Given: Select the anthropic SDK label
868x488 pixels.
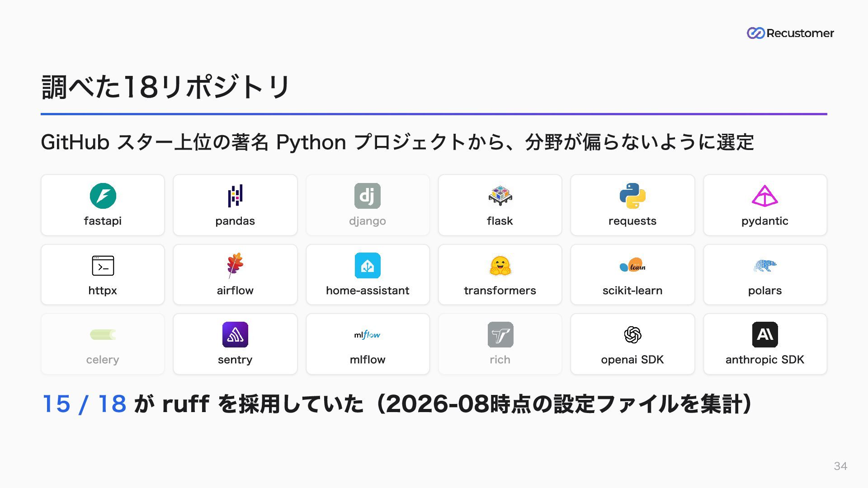Looking at the screenshot, I should coord(765,360).
